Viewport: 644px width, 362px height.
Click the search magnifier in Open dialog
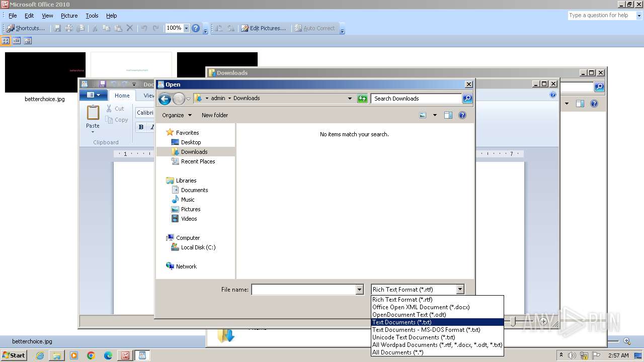click(467, 99)
